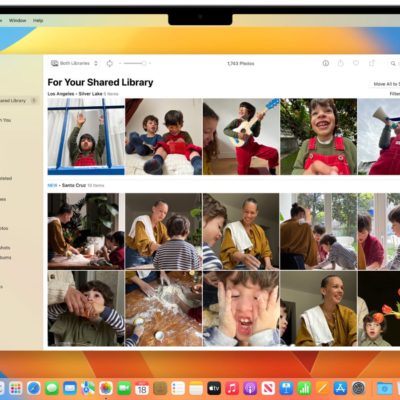Open Keynote from the Dock
Screen dimensions: 400x400
[x=286, y=388]
